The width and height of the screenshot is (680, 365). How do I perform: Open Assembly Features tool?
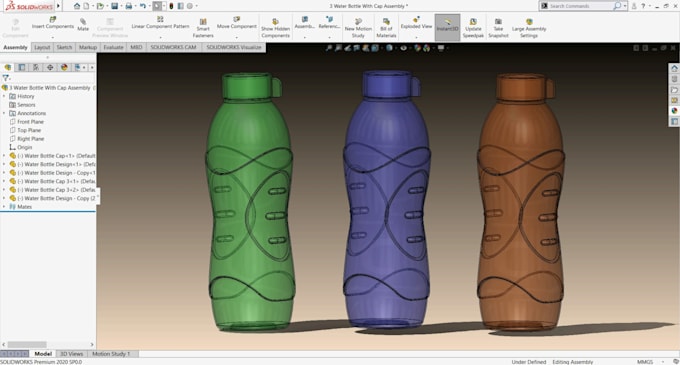[x=304, y=23]
